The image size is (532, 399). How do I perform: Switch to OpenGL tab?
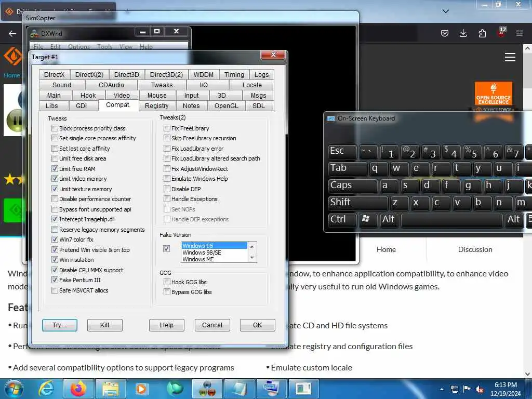(x=227, y=106)
